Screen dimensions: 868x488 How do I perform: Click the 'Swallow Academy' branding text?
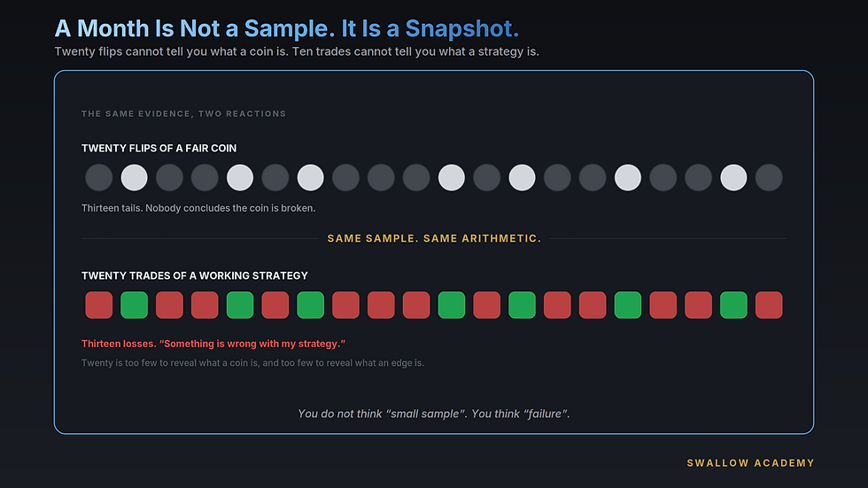pos(751,463)
